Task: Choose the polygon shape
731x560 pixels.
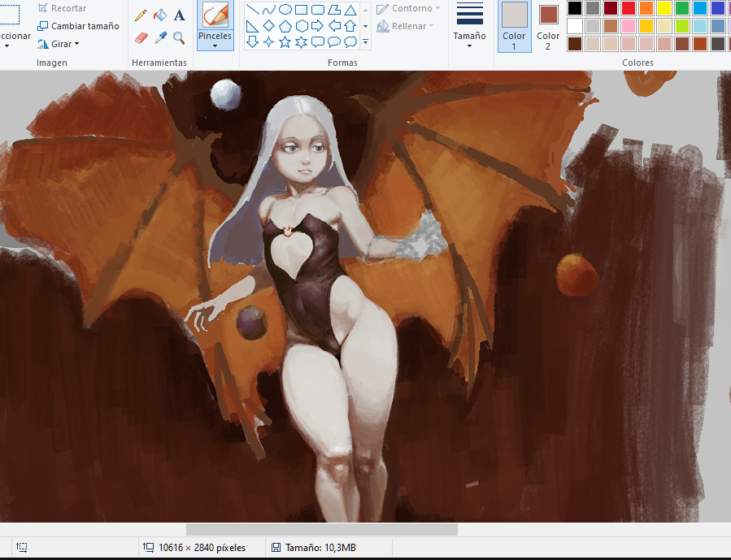Action: [x=334, y=9]
